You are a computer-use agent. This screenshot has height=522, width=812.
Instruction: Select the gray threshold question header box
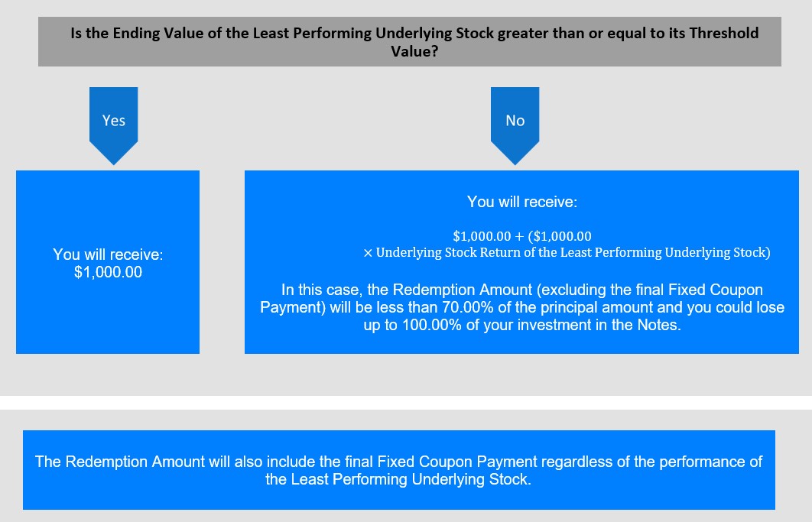[410, 41]
